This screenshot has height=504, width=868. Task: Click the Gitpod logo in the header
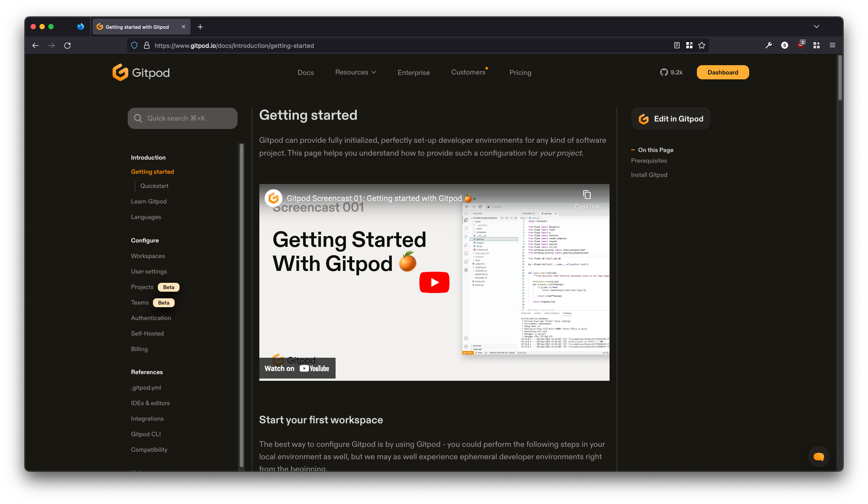[x=141, y=72]
